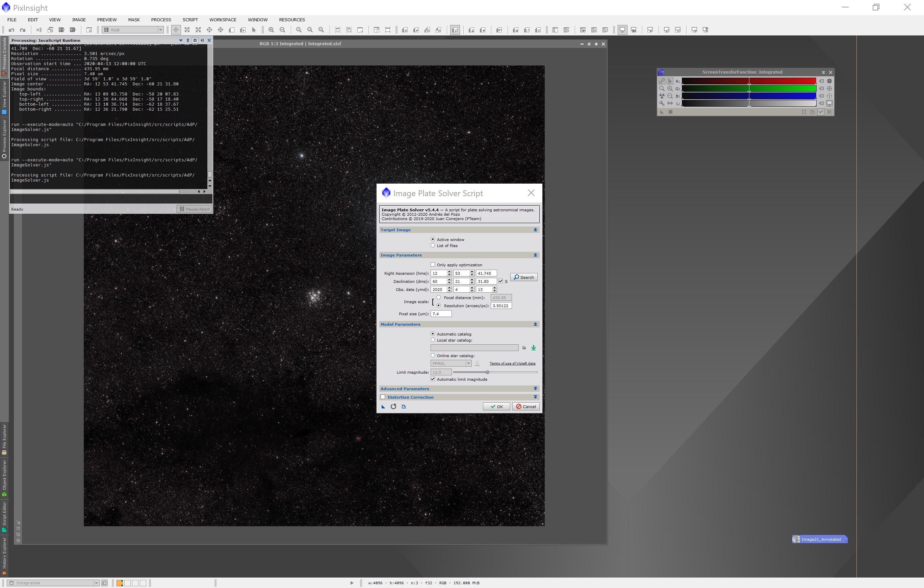Expand the Distortion Correction section arrows
Screen dimensions: 924x588
coord(535,397)
